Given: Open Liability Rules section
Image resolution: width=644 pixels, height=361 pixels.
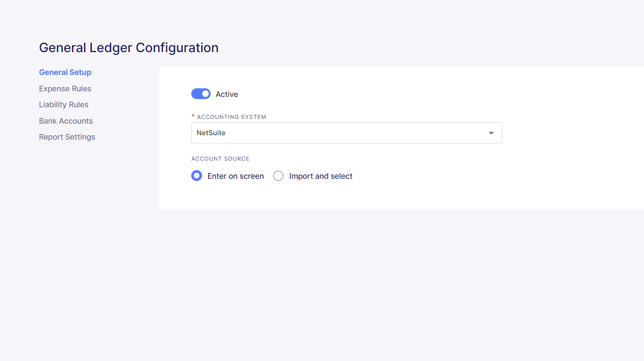Looking at the screenshot, I should (x=64, y=105).
